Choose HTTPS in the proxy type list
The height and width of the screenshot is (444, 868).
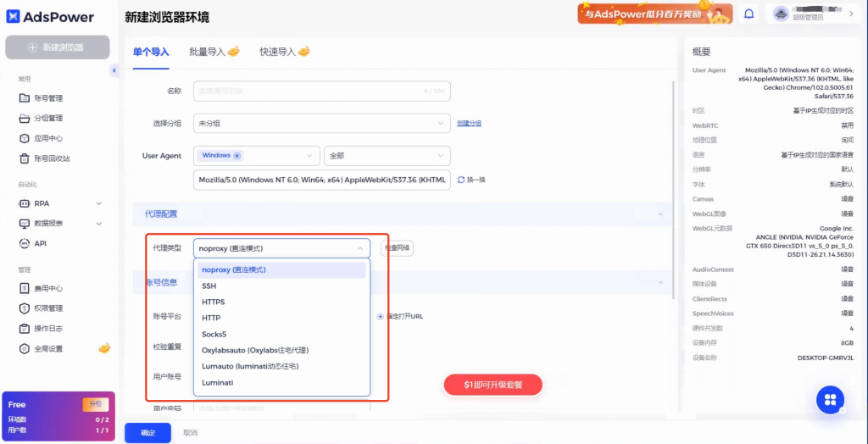[x=213, y=302]
